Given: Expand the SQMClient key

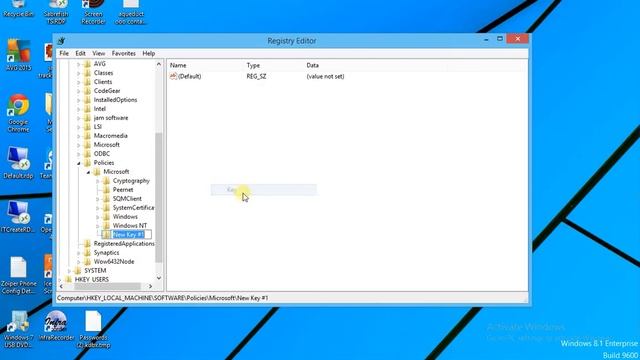Looking at the screenshot, I should [x=98, y=199].
